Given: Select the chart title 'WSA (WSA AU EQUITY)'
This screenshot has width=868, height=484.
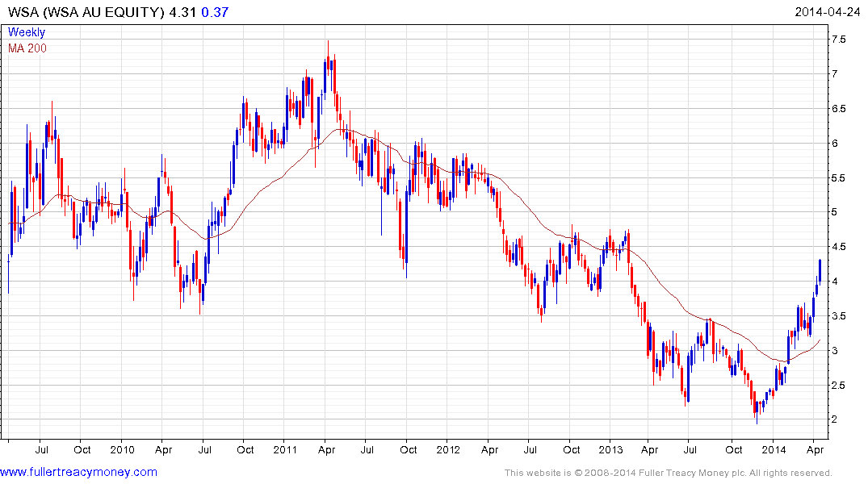Looking at the screenshot, I should 86,12.
